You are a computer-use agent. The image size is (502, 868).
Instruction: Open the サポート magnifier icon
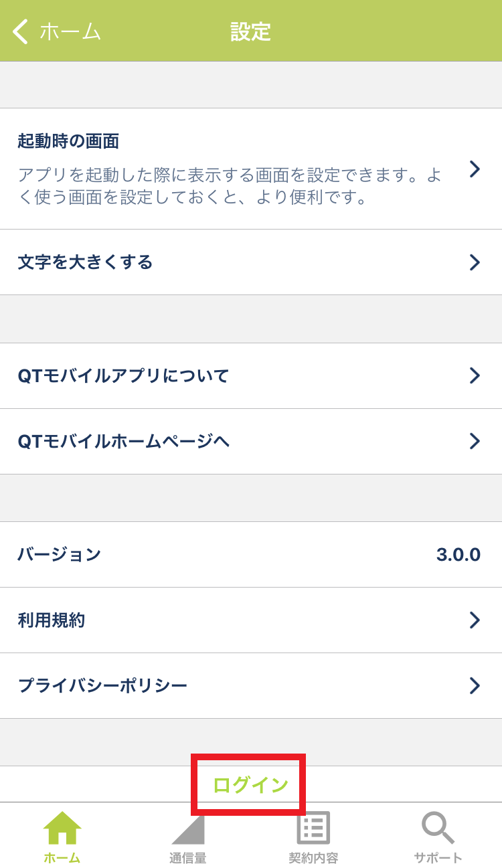[x=438, y=828]
